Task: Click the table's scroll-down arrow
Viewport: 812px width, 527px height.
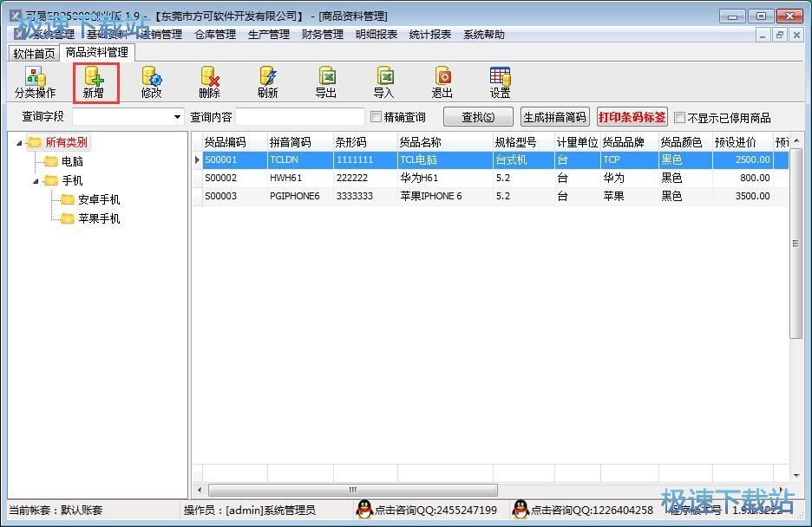Action: (796, 475)
